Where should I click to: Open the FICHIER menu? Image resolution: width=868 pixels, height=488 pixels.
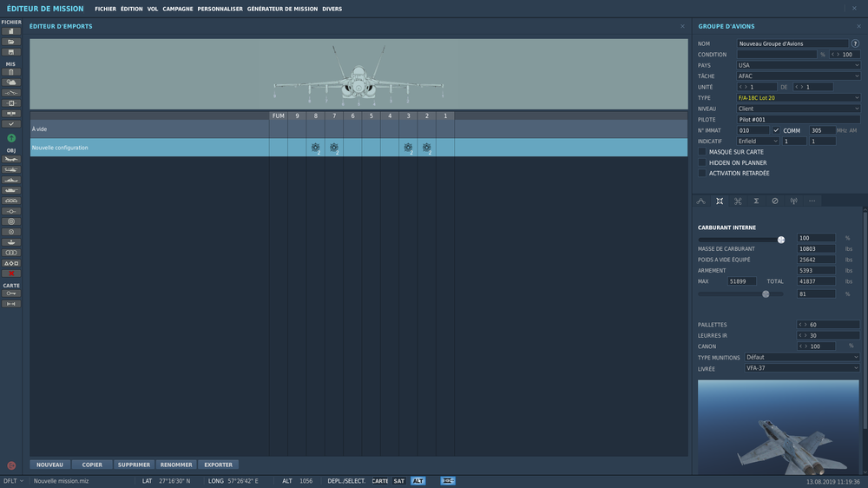[105, 9]
